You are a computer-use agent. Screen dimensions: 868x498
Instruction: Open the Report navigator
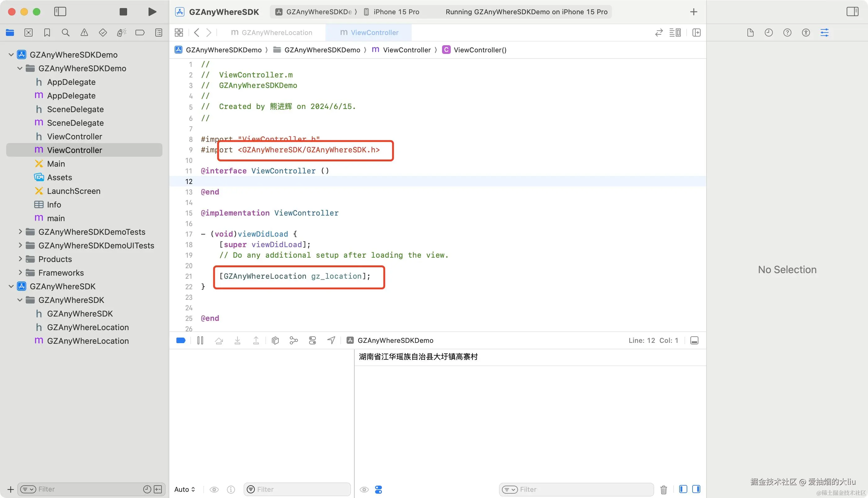(x=158, y=33)
